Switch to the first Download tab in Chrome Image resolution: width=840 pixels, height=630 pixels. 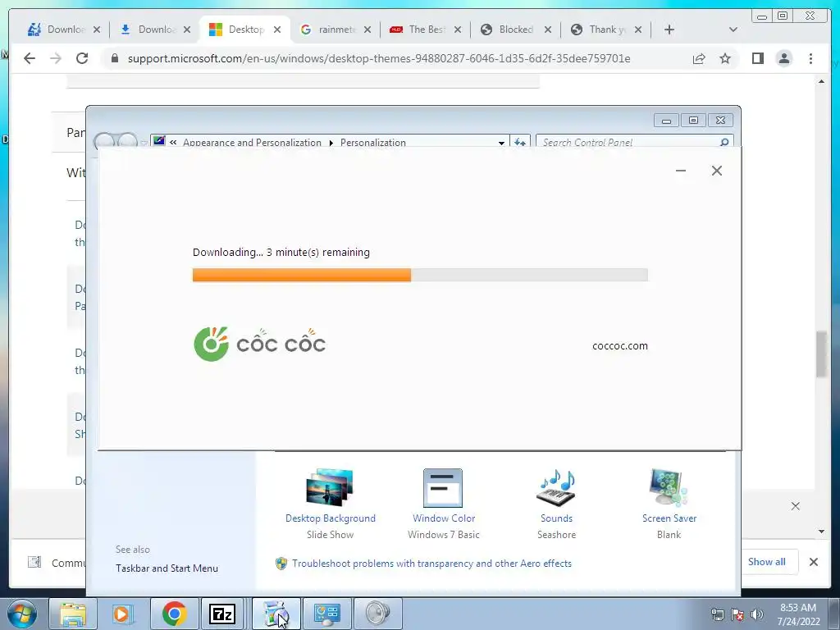tap(57, 30)
